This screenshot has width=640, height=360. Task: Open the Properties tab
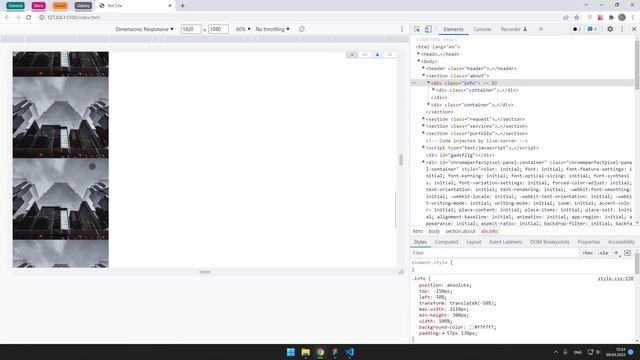(589, 242)
